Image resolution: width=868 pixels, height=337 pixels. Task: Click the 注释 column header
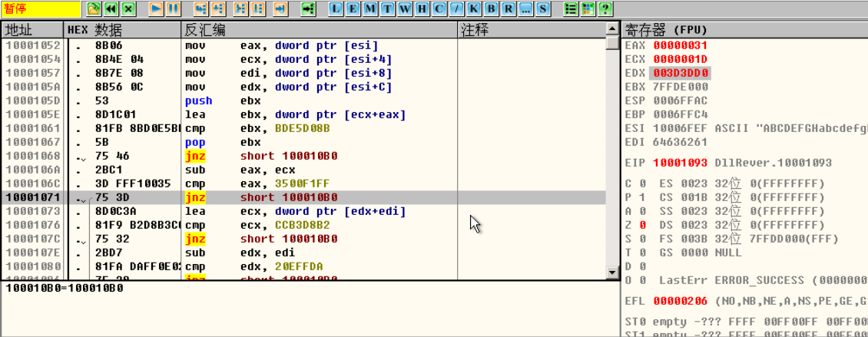click(532, 30)
